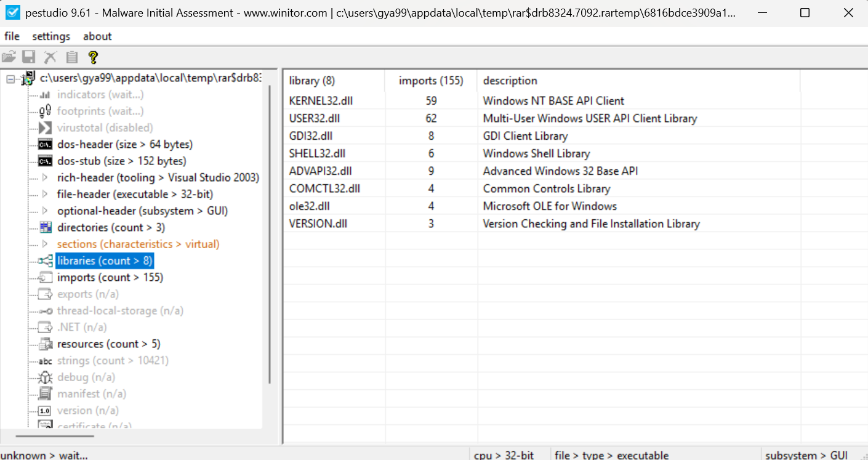Viewport: 868px width, 460px height.
Task: Expand the optional-header tree node
Action: click(x=45, y=211)
